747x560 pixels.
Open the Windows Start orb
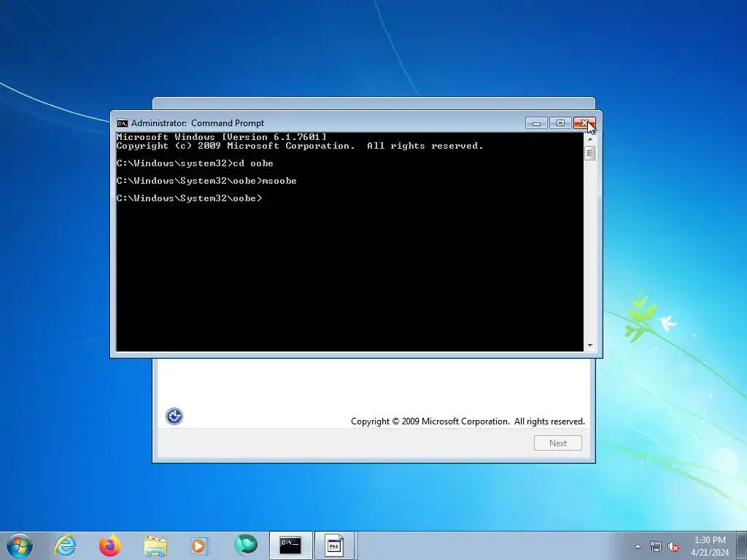coord(20,545)
